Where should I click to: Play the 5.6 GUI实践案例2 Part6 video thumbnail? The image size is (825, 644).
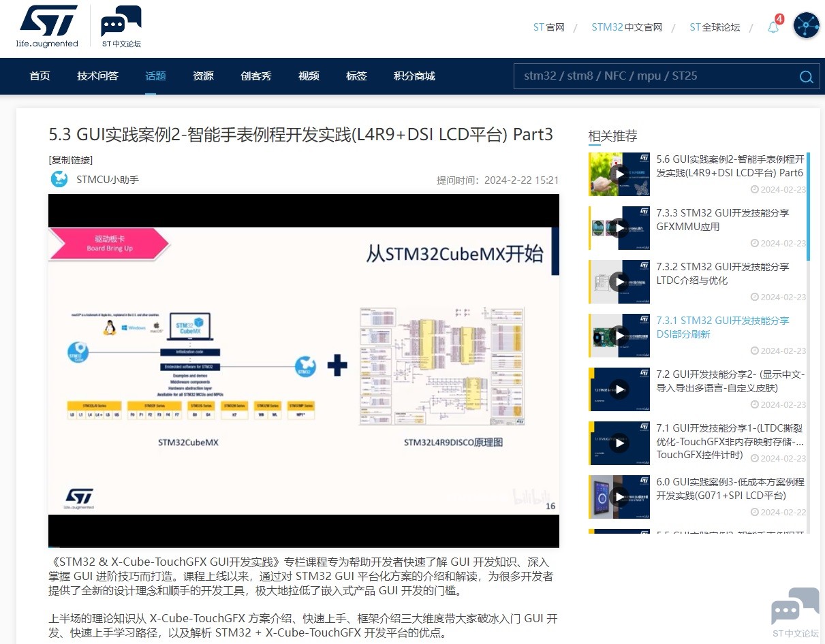tap(619, 174)
